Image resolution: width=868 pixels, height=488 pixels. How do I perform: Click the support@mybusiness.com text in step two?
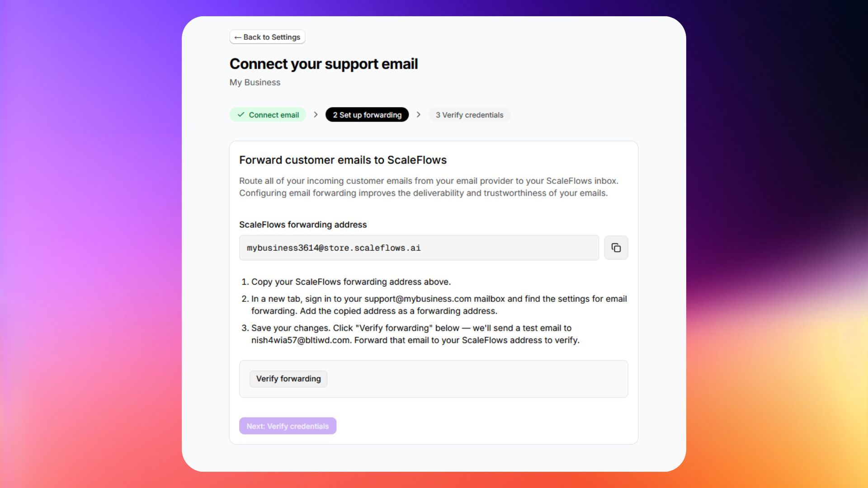(x=418, y=299)
